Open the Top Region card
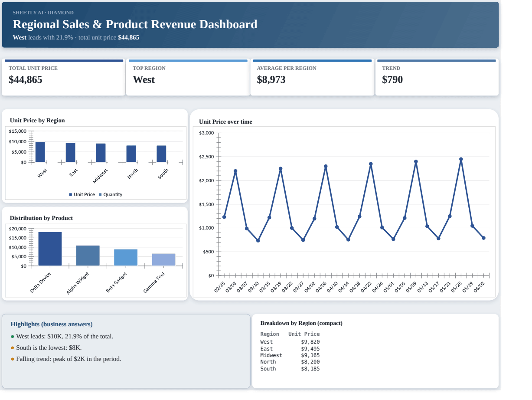 188,77
